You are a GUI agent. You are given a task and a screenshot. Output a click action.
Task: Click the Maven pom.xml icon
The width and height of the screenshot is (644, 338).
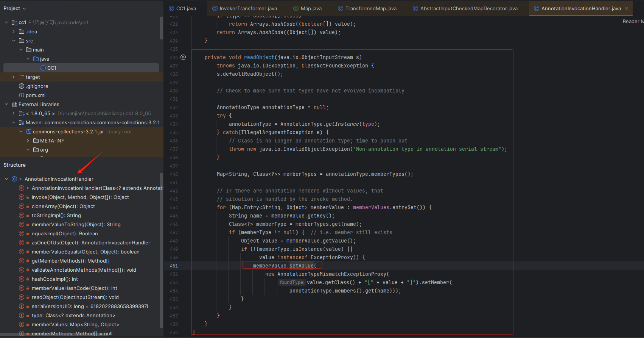(x=22, y=95)
